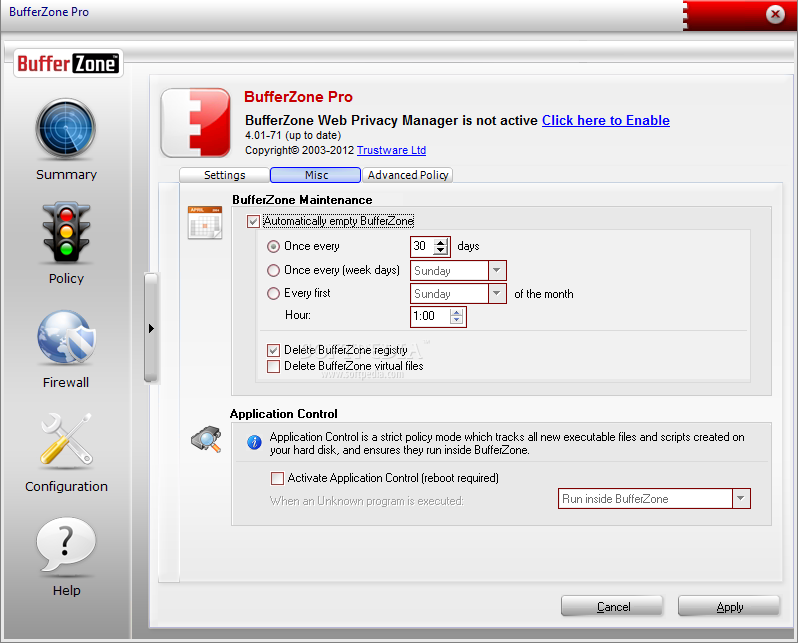Decrease the Hour spinner value

457,320
